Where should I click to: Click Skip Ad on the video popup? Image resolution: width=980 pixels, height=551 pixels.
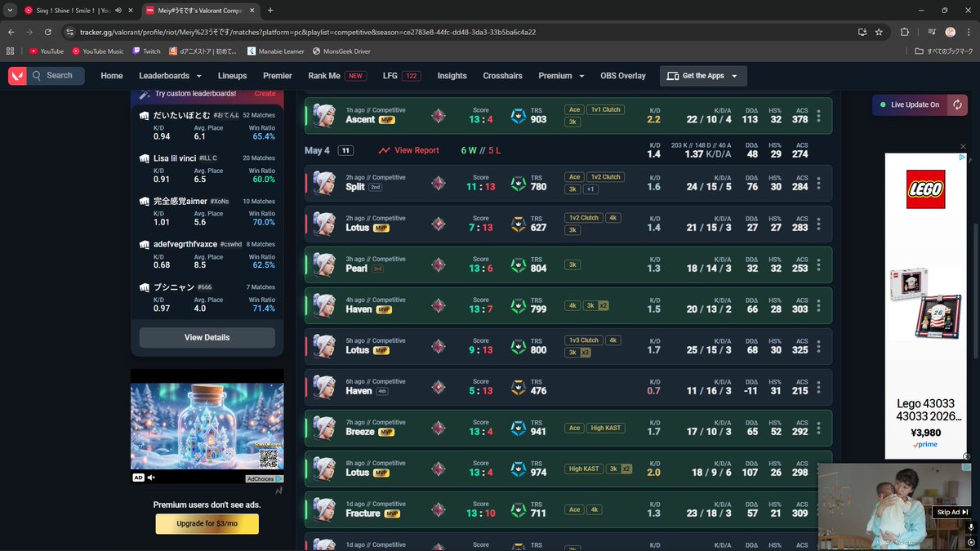click(952, 512)
